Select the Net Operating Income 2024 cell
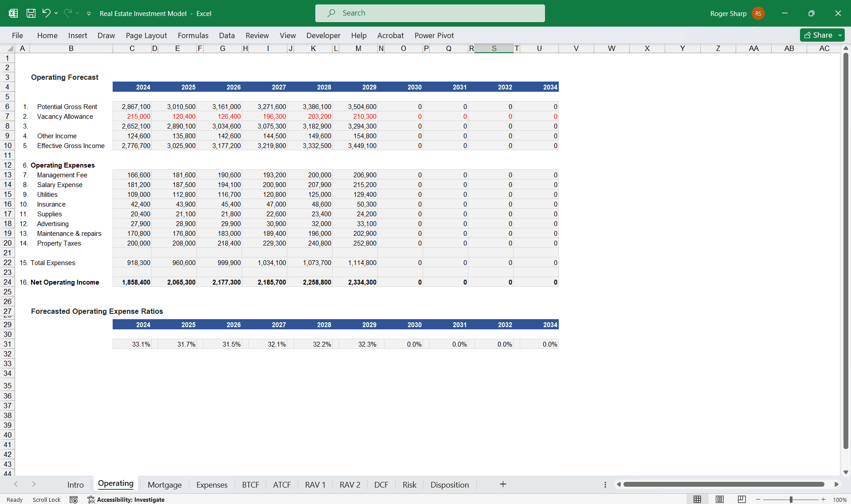 tap(132, 282)
